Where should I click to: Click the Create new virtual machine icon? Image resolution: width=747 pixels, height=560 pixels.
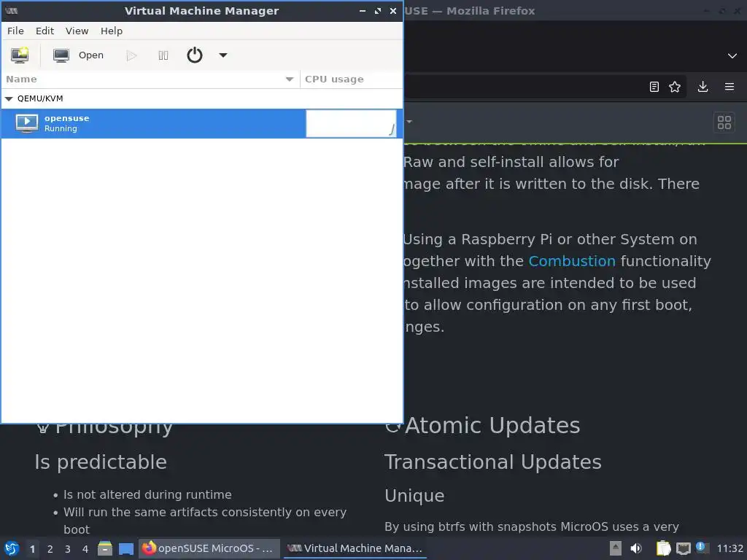point(20,55)
